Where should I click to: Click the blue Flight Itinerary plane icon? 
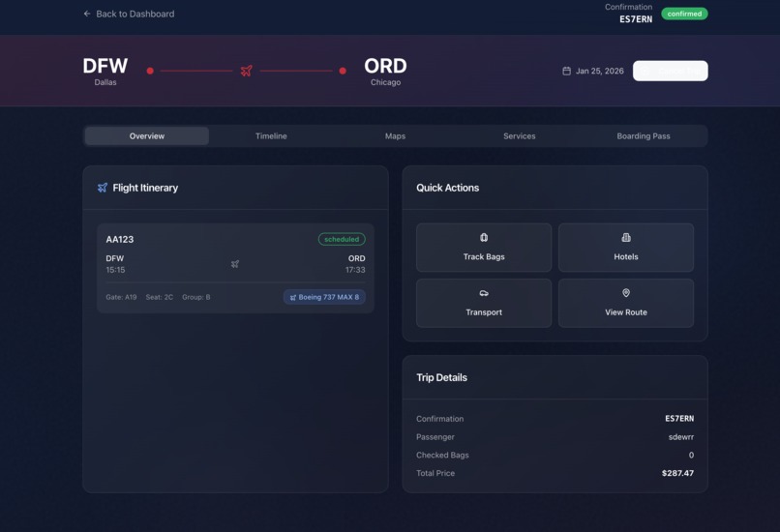[102, 188]
